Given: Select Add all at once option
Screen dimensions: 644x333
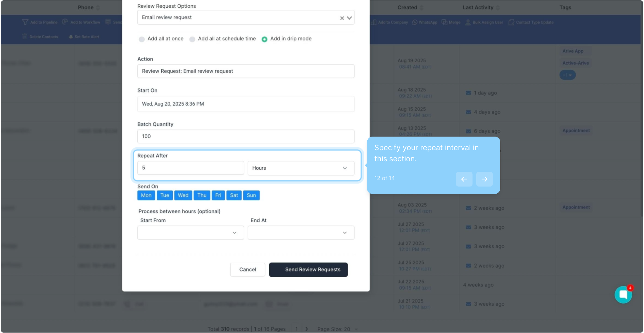Looking at the screenshot, I should point(142,39).
